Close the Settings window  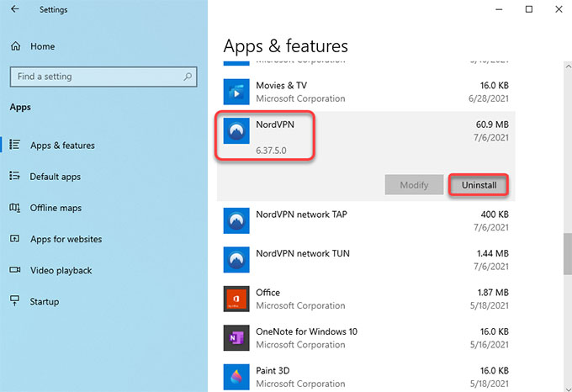pyautogui.click(x=559, y=9)
